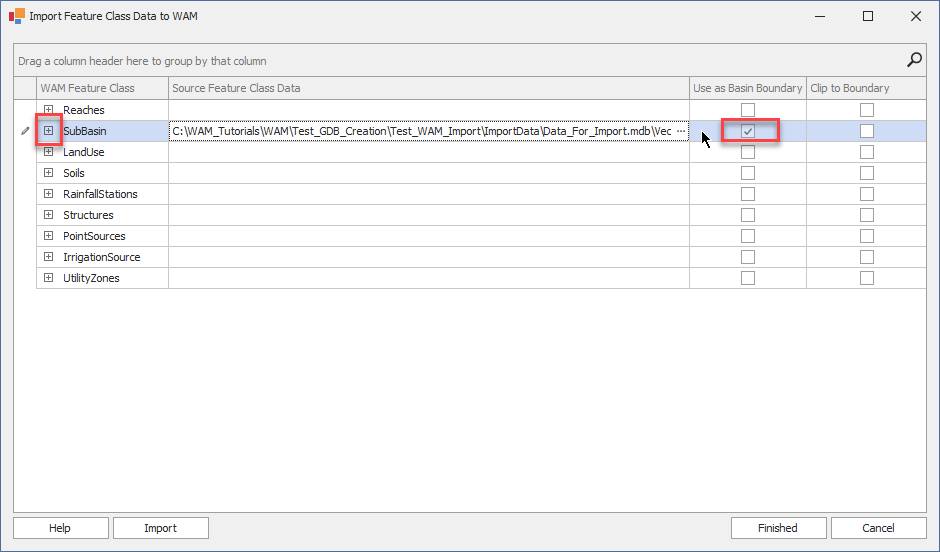The height and width of the screenshot is (552, 940).
Task: Select the UtilityZones feature class text
Action: (x=91, y=277)
